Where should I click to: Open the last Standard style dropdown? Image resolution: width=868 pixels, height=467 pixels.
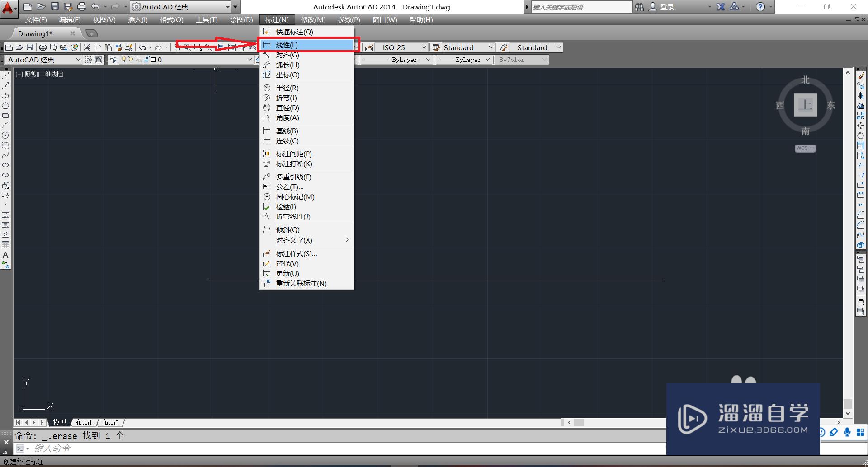tap(536, 47)
